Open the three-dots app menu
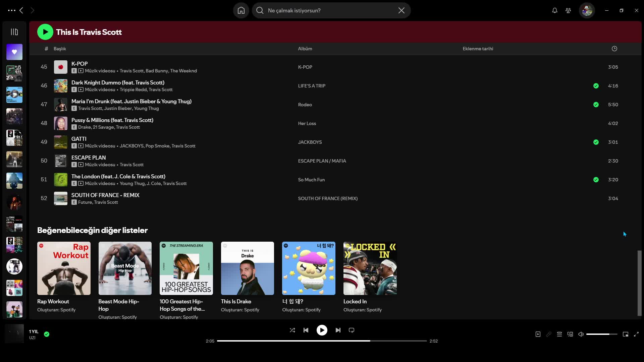The image size is (644, 362). pyautogui.click(x=12, y=10)
